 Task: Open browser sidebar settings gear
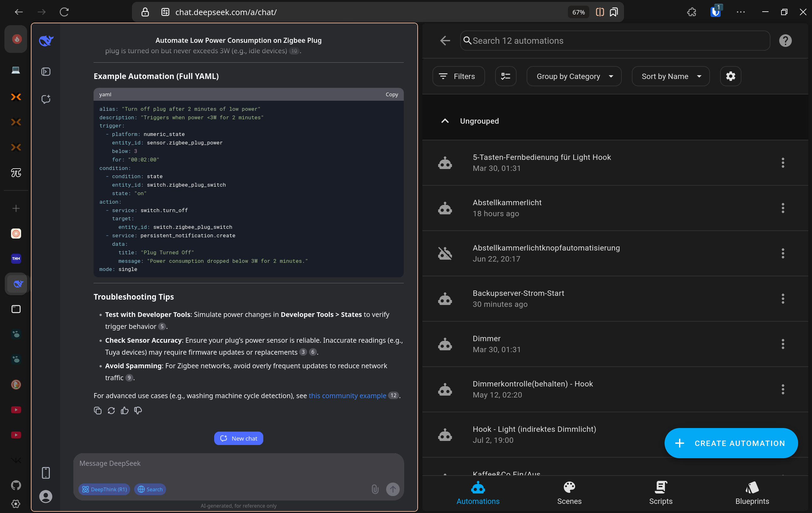pyautogui.click(x=16, y=504)
